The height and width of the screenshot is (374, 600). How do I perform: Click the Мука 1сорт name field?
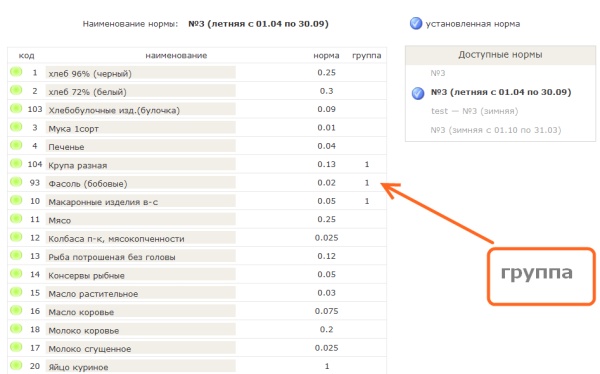(x=140, y=128)
